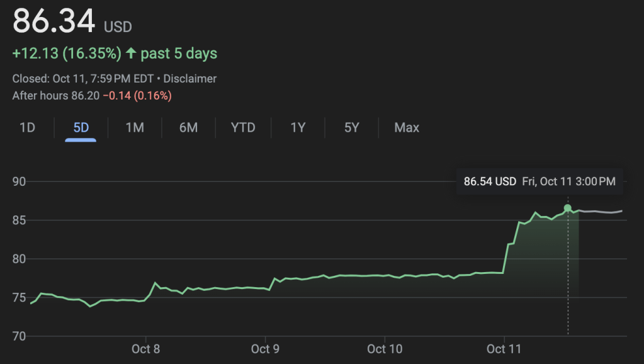Select the Max range tab
The width and height of the screenshot is (644, 364).
[407, 128]
